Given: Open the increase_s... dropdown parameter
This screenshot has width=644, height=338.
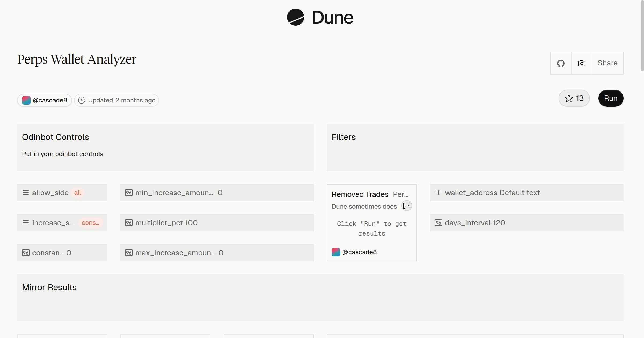Looking at the screenshot, I should [x=62, y=223].
